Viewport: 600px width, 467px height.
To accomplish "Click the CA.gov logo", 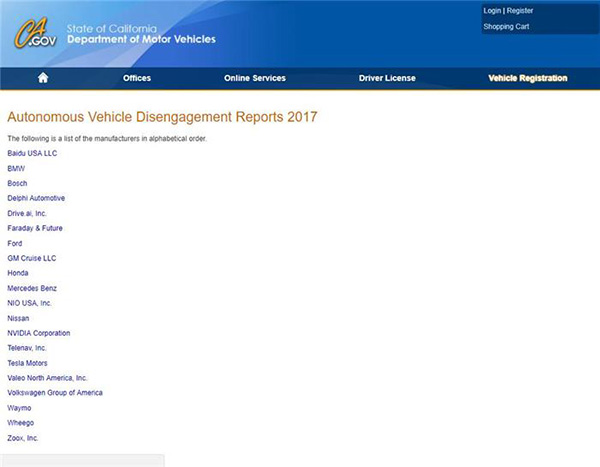I will (x=35, y=33).
